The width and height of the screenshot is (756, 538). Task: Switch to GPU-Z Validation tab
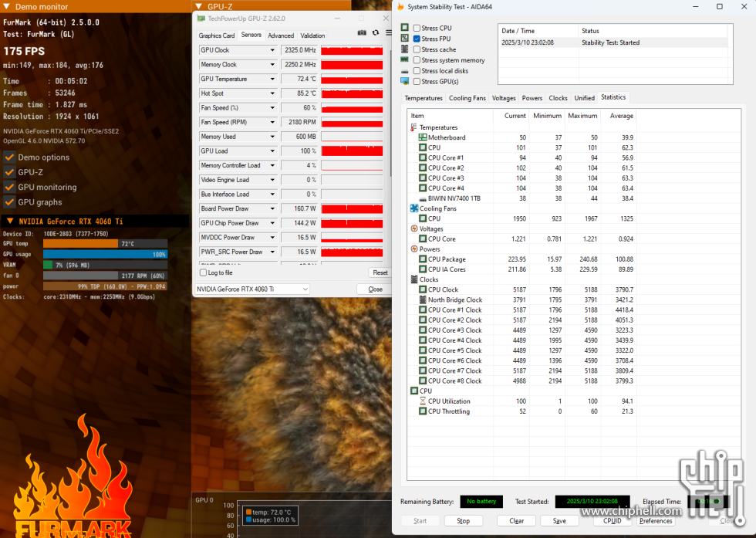pyautogui.click(x=312, y=36)
